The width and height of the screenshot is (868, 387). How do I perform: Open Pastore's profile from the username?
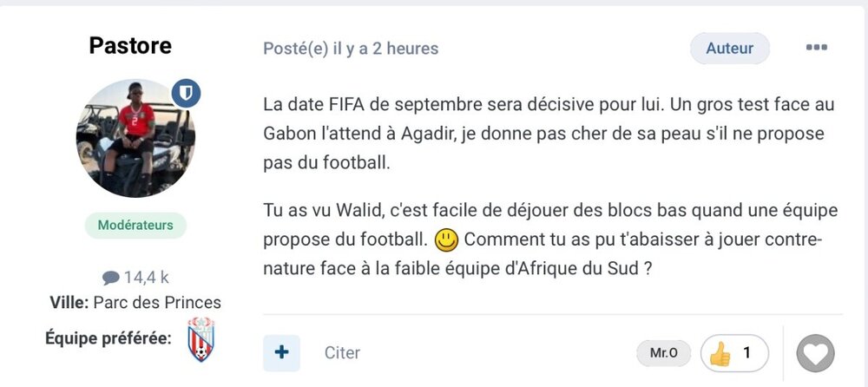(x=130, y=46)
